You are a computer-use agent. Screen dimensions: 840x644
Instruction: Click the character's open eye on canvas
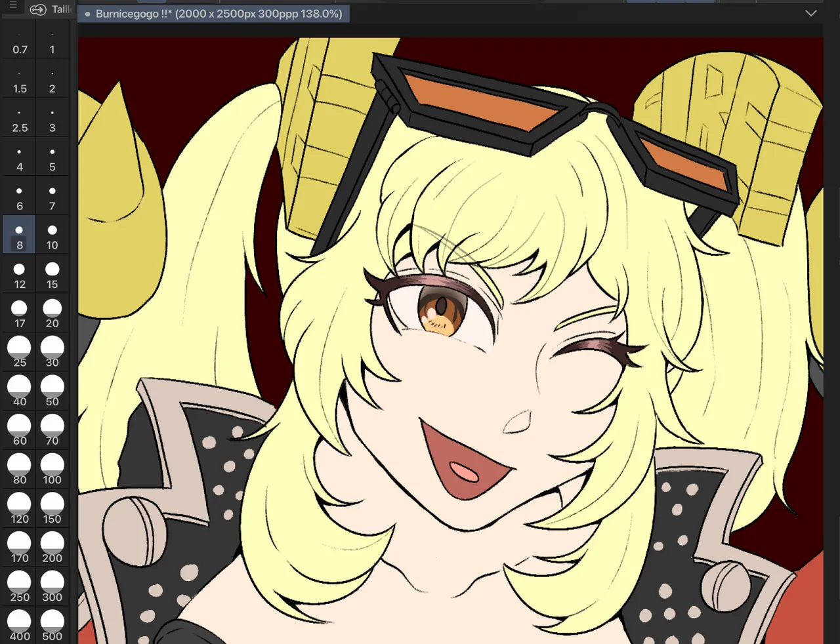click(x=441, y=307)
